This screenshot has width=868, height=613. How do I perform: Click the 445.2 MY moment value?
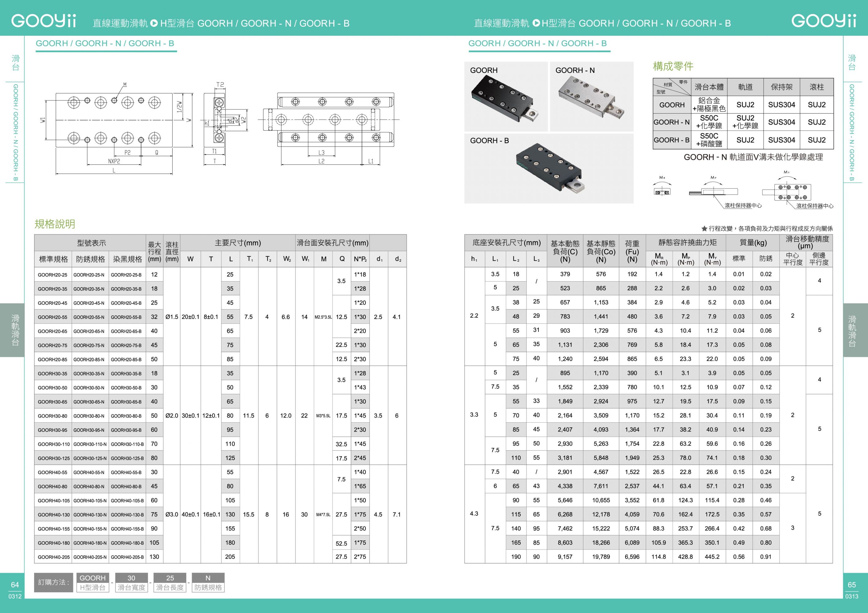712,557
